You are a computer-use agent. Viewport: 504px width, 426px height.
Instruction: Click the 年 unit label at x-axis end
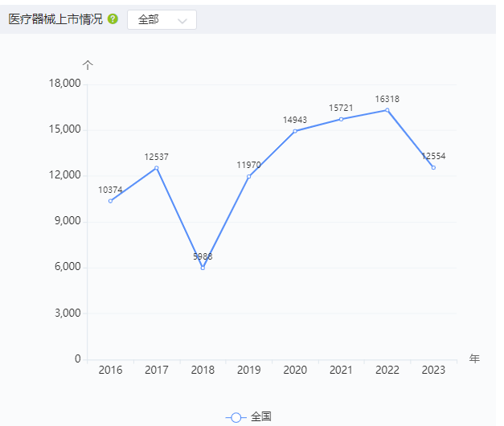coord(474,358)
